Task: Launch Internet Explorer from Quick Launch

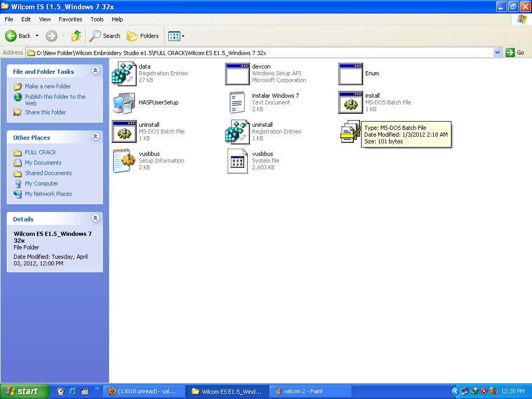Action: (x=73, y=392)
